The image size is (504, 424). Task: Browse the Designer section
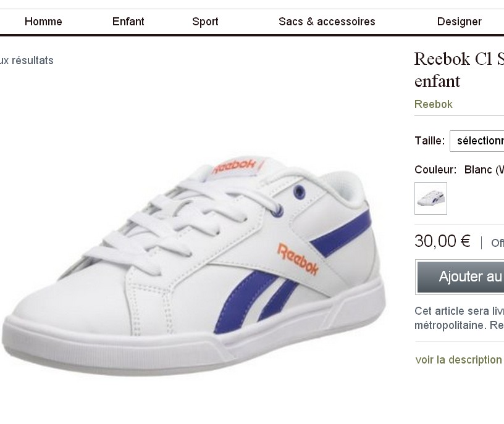point(459,22)
